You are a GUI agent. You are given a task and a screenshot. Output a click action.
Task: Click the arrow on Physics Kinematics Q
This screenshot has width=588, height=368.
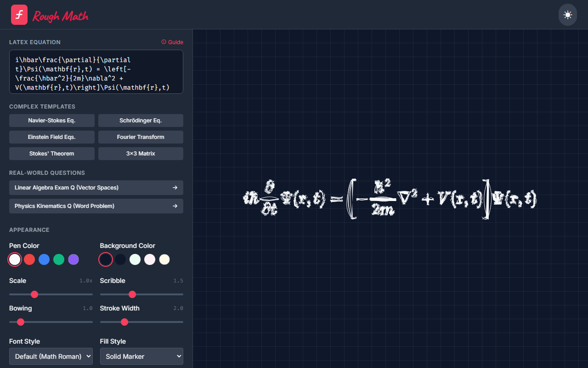175,206
